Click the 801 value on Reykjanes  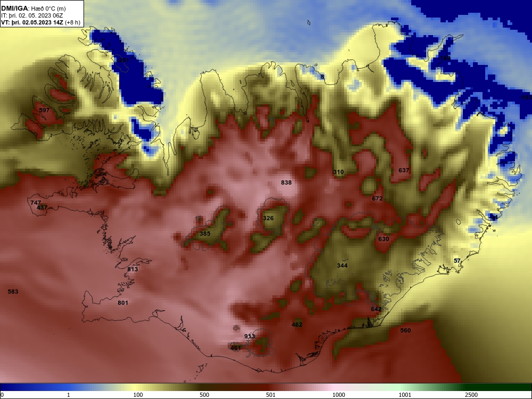point(123,303)
